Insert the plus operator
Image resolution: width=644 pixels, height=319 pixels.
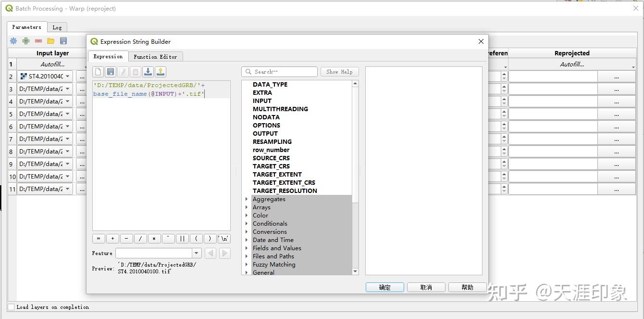pos(112,239)
